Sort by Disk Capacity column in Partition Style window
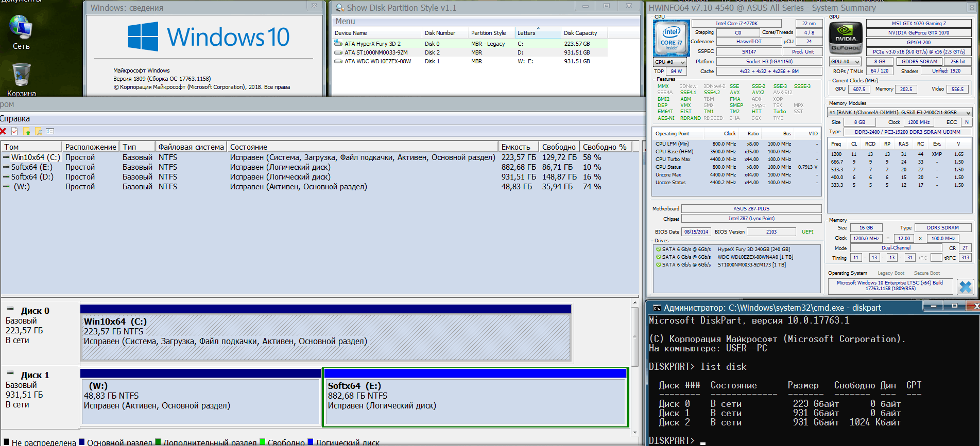This screenshot has width=980, height=446. 584,33
